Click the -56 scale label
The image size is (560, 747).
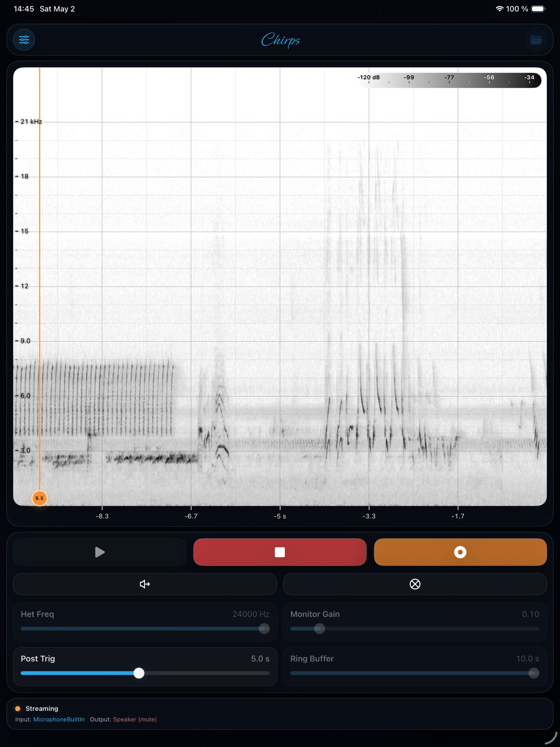(x=489, y=77)
